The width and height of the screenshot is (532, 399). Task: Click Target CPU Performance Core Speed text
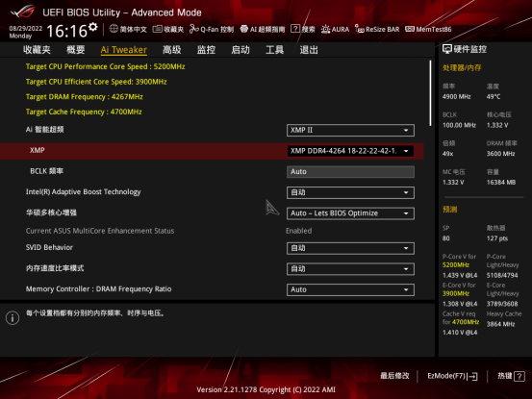pos(105,66)
